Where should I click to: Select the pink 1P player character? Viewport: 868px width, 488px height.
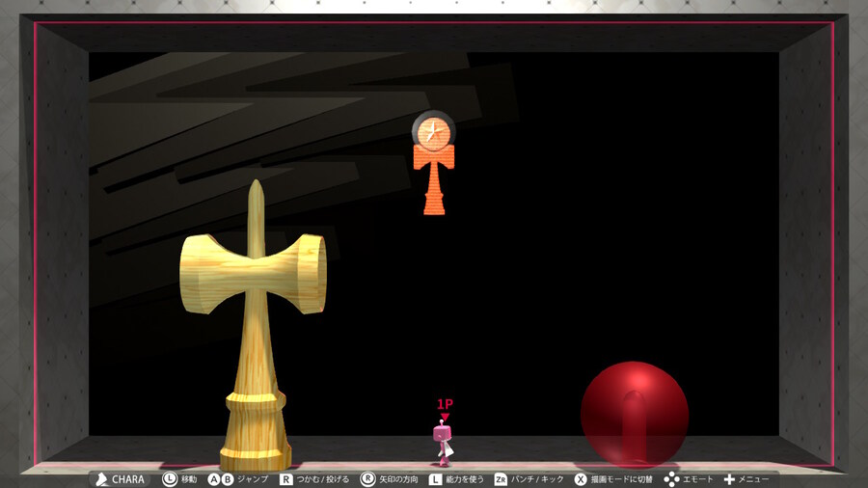[443, 444]
